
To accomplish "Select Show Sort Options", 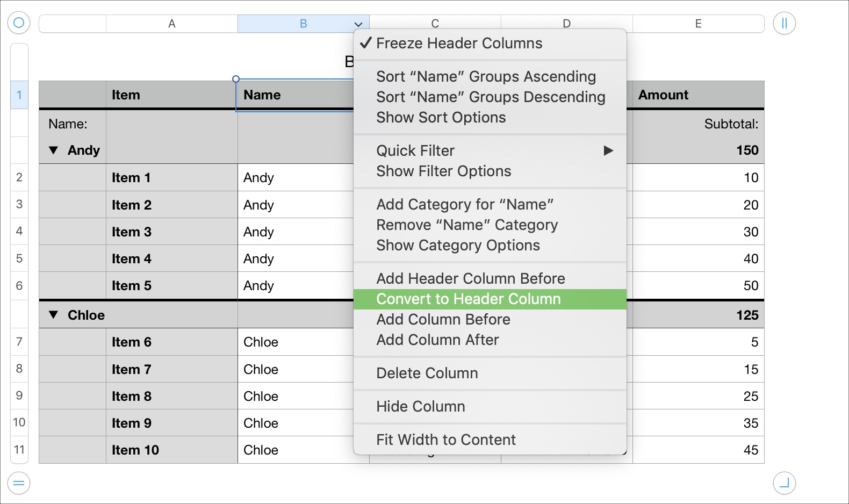I will pos(490,118).
